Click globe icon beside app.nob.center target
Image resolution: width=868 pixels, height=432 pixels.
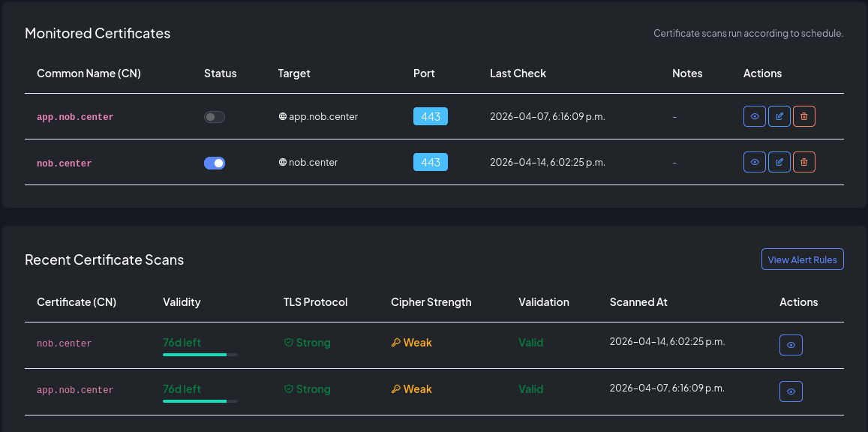[x=282, y=117]
